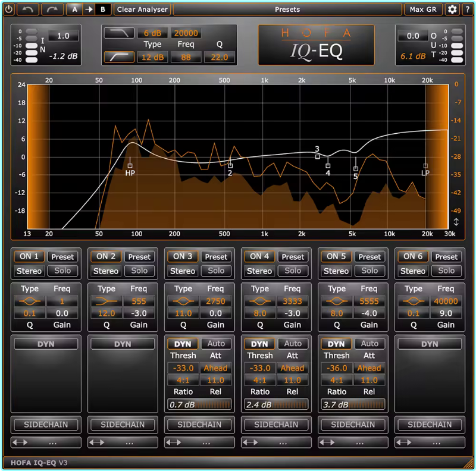The image size is (476, 471).
Task: Enable Solo on band 2
Action: click(139, 271)
